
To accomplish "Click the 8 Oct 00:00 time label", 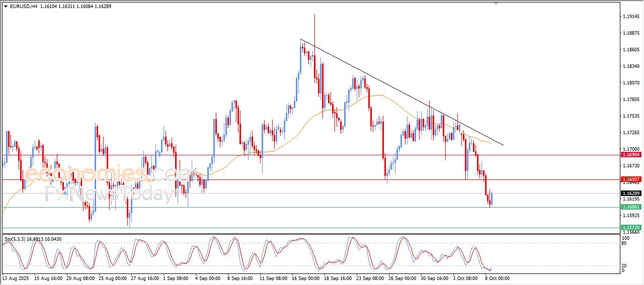I will coord(497,278).
